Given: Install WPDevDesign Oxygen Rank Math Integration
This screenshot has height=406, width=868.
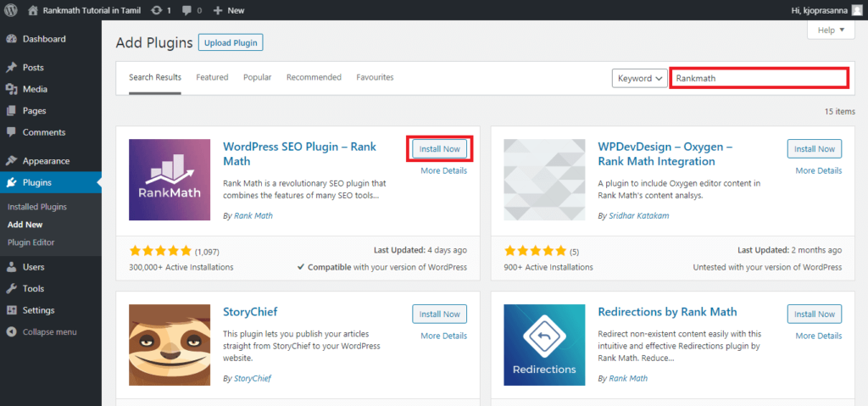Looking at the screenshot, I should click(815, 149).
